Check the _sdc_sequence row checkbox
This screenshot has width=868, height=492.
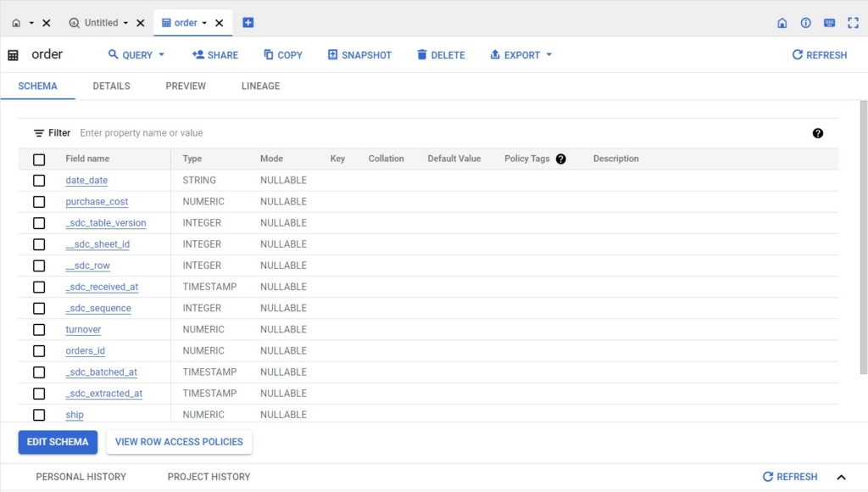[x=39, y=308]
